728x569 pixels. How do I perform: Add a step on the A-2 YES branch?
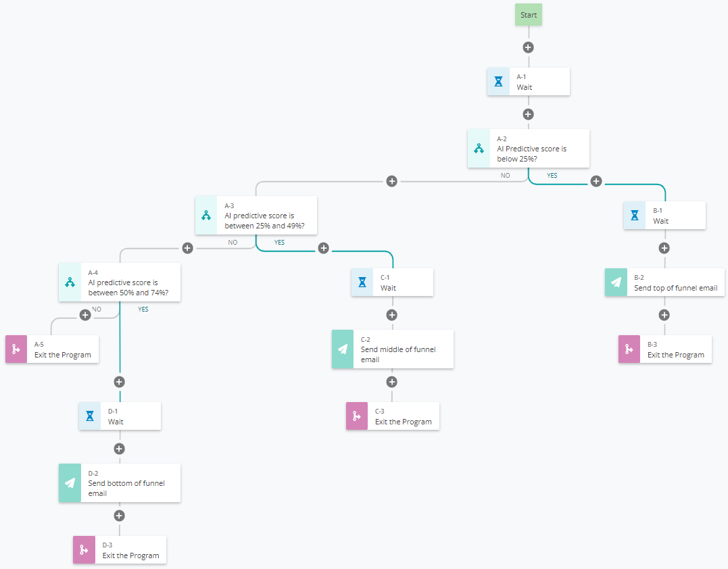tap(596, 182)
